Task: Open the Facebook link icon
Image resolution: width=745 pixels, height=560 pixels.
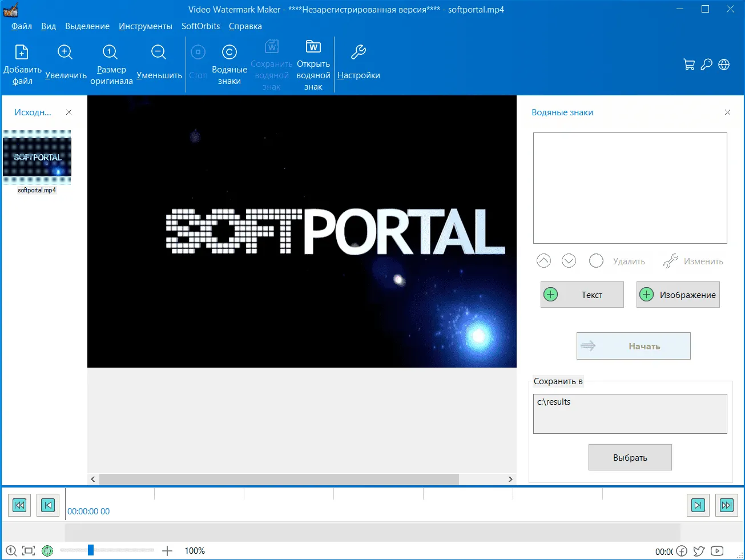Action: point(682,551)
